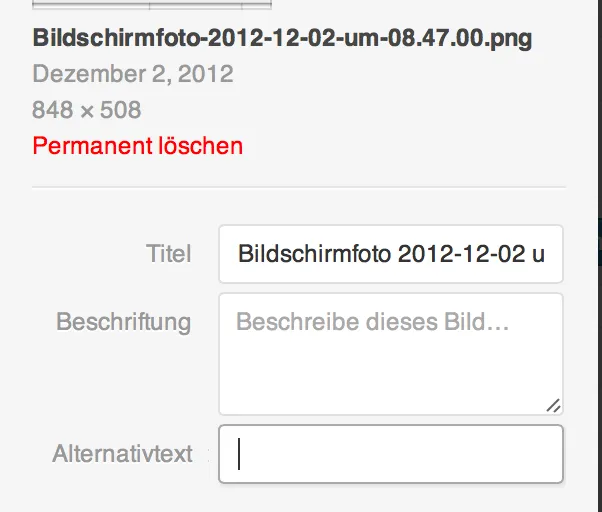Screen dimensions: 602x512
Task: Click the red Permanent löschen link
Action: [x=137, y=146]
